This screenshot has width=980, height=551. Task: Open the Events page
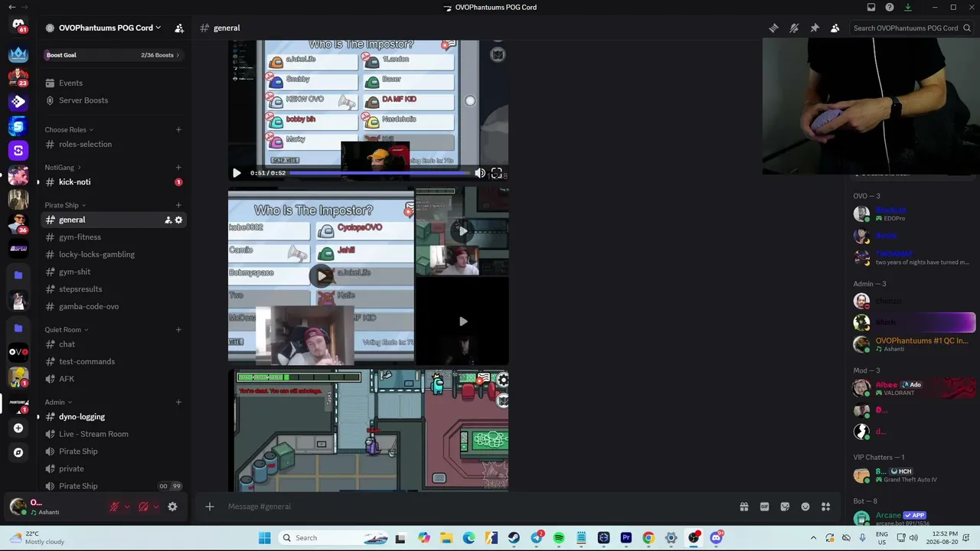[x=113, y=83]
